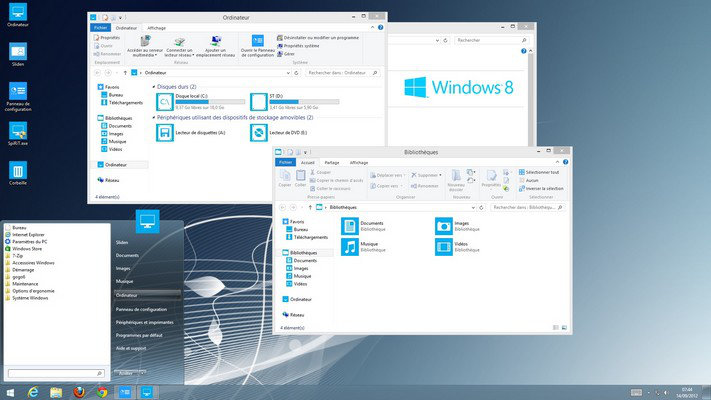Image resolution: width=711 pixels, height=400 pixels.
Task: Open Google Chrome from taskbar
Action: click(102, 392)
